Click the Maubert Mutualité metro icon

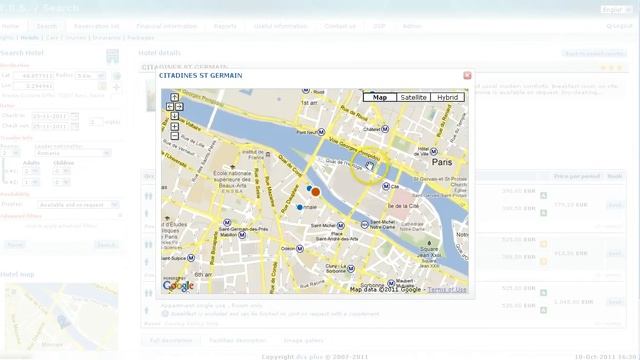391,283
